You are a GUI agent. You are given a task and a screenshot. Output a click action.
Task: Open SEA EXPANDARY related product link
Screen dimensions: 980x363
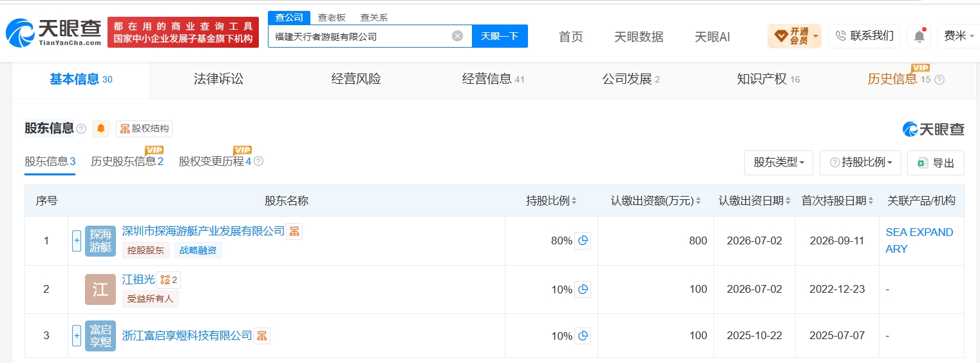point(919,240)
